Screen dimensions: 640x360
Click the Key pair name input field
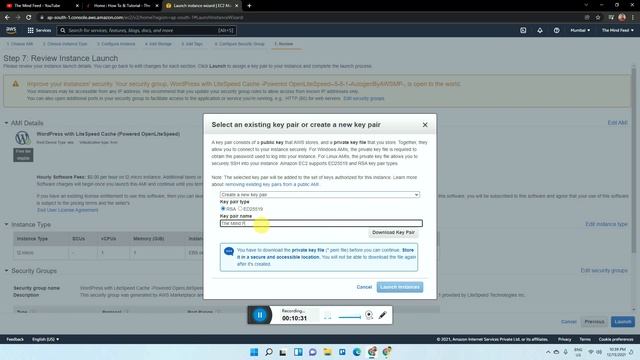click(x=321, y=223)
